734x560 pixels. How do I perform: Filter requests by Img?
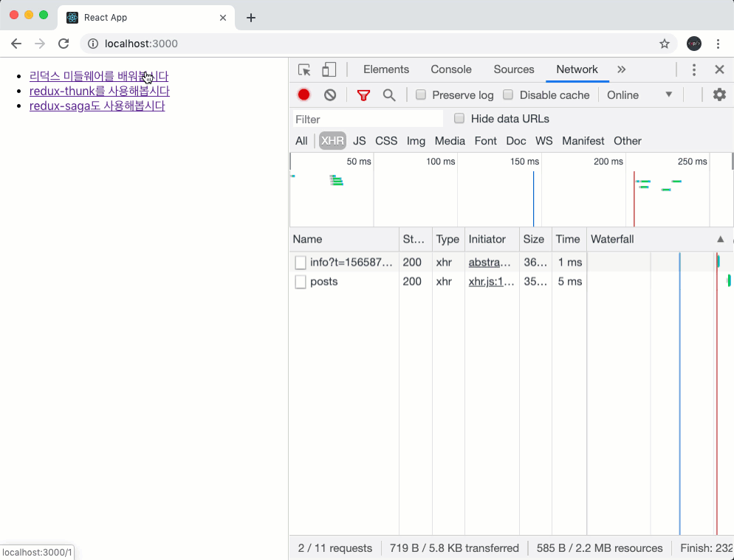[416, 141]
